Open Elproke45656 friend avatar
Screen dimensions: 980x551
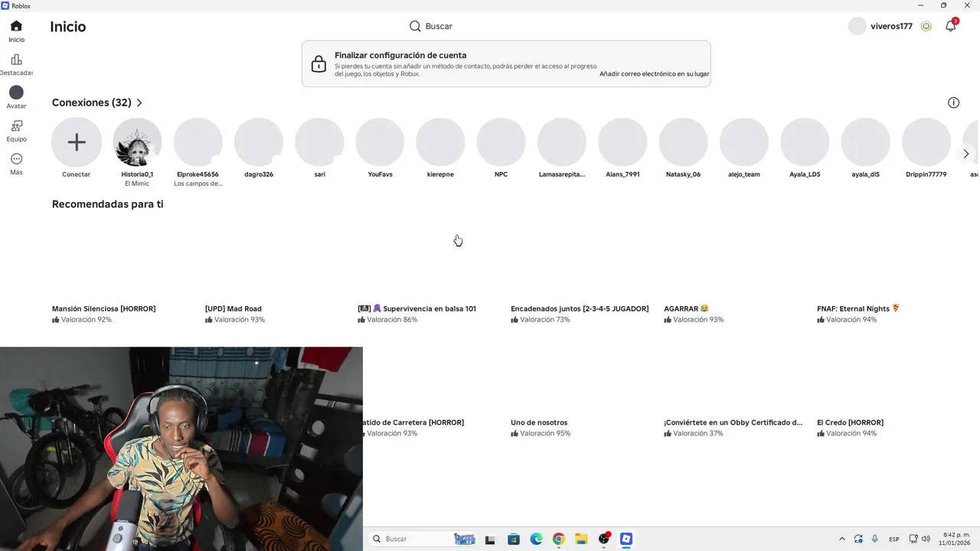click(198, 142)
